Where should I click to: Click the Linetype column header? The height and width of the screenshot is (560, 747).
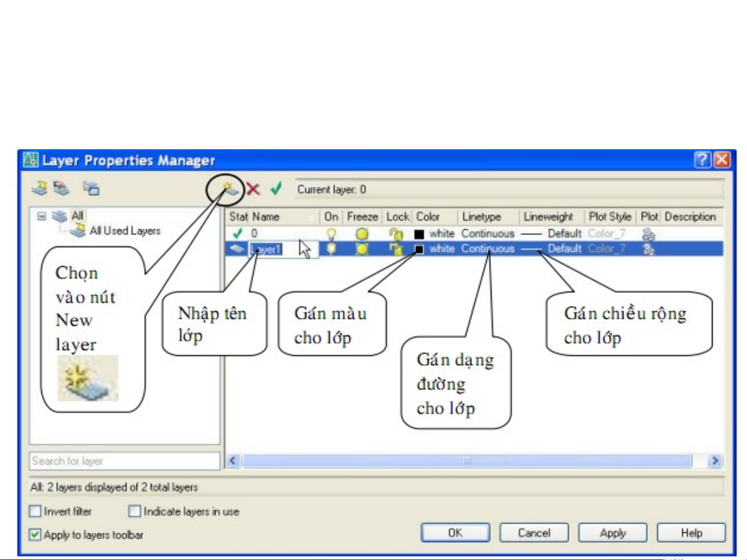coord(482,217)
